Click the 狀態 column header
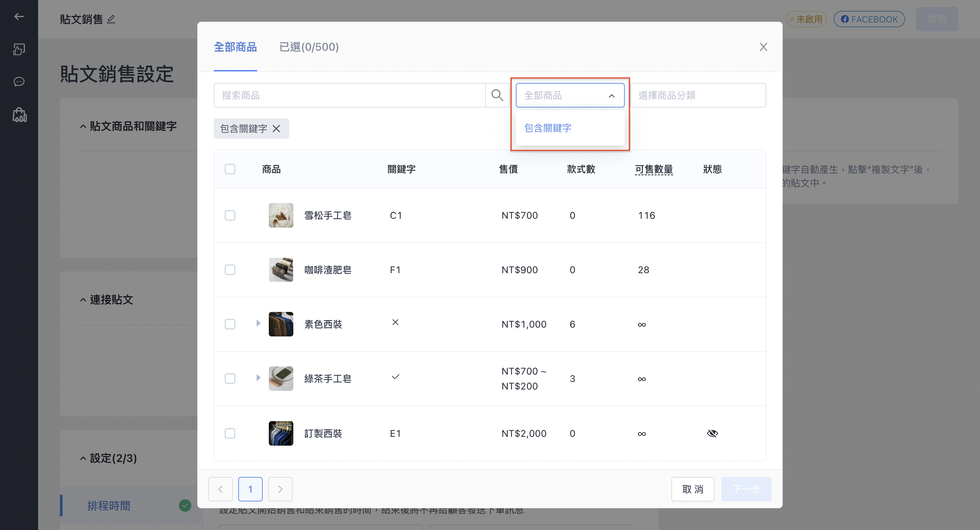The image size is (980, 530). pyautogui.click(x=713, y=169)
